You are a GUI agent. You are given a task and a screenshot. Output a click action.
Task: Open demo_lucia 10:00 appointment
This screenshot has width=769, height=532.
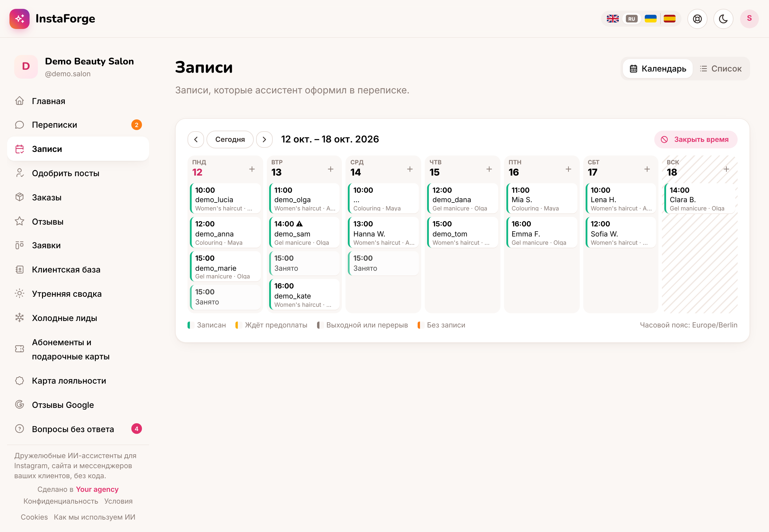225,199
